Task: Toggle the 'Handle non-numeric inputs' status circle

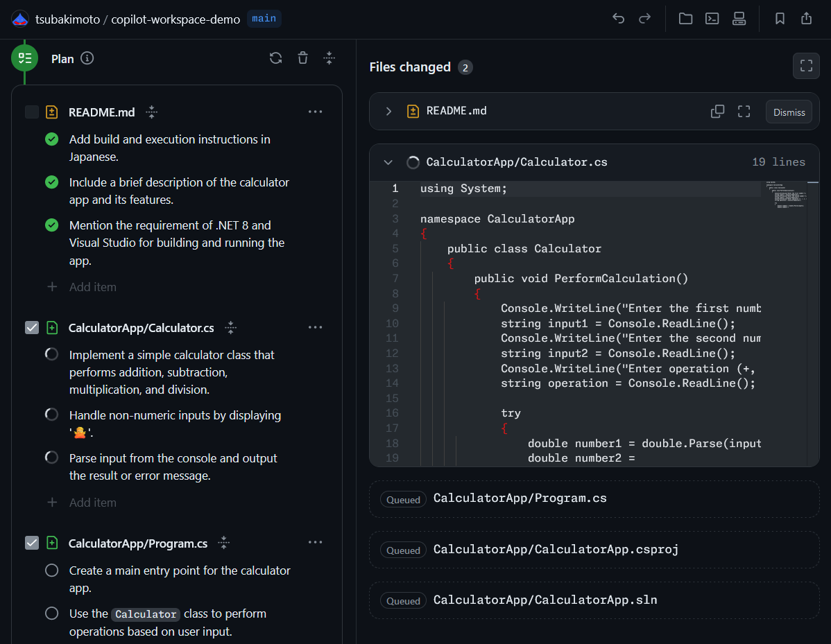Action: (x=52, y=414)
